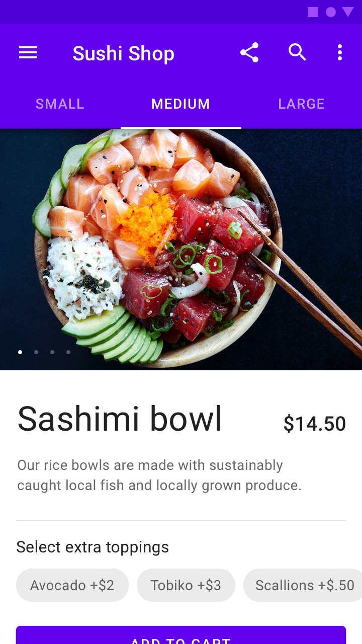Tap the share icon
The image size is (362, 644).
[x=249, y=52]
